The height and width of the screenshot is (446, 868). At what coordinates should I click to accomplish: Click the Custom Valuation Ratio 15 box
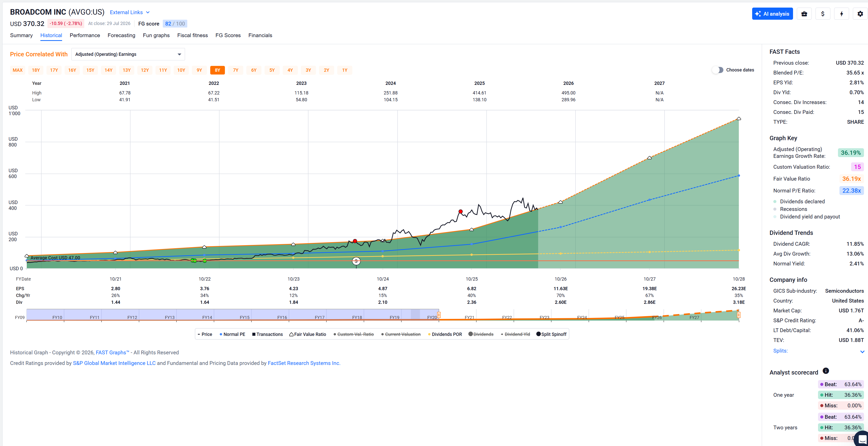tap(858, 167)
